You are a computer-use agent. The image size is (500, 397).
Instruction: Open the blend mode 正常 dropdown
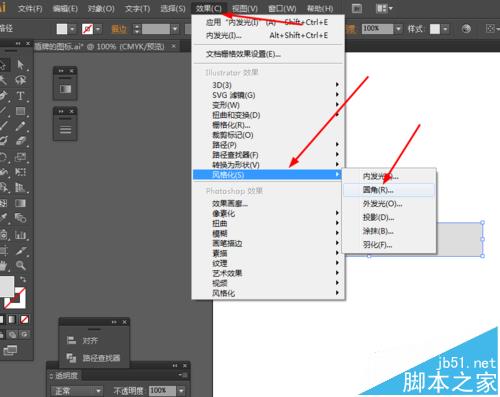[x=77, y=391]
